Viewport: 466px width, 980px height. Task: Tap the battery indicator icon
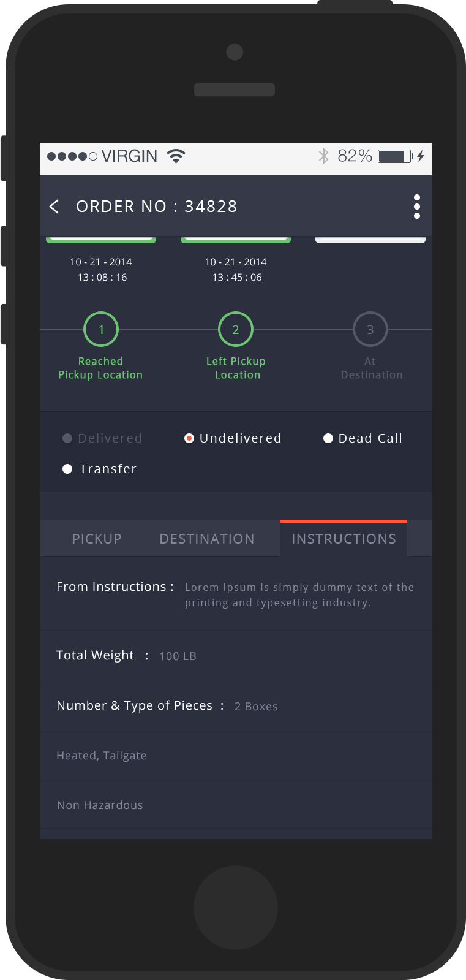pyautogui.click(x=395, y=156)
